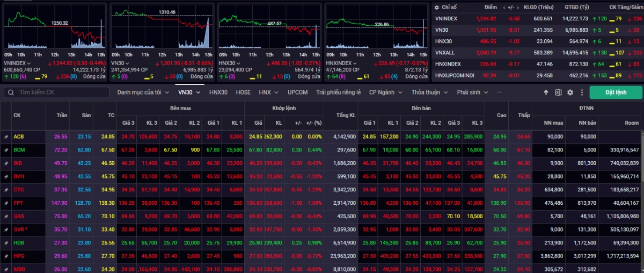Click the up-arrow icon in the toolbar
The height and width of the screenshot is (273, 644).
click(x=546, y=92)
